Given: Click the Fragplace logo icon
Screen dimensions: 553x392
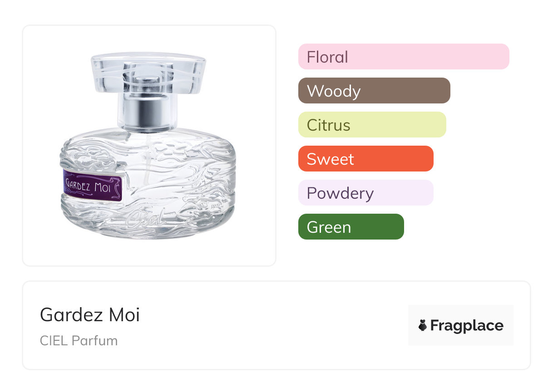Looking at the screenshot, I should (x=423, y=325).
